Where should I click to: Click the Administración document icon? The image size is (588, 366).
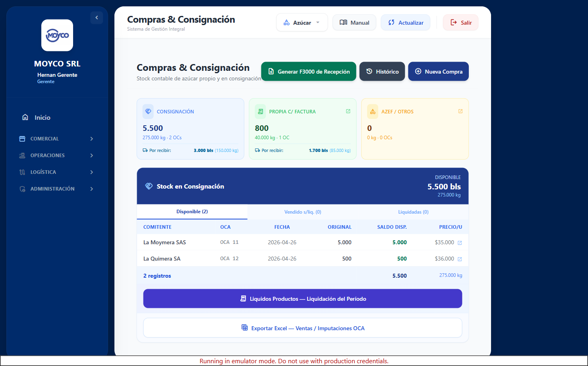tap(22, 189)
